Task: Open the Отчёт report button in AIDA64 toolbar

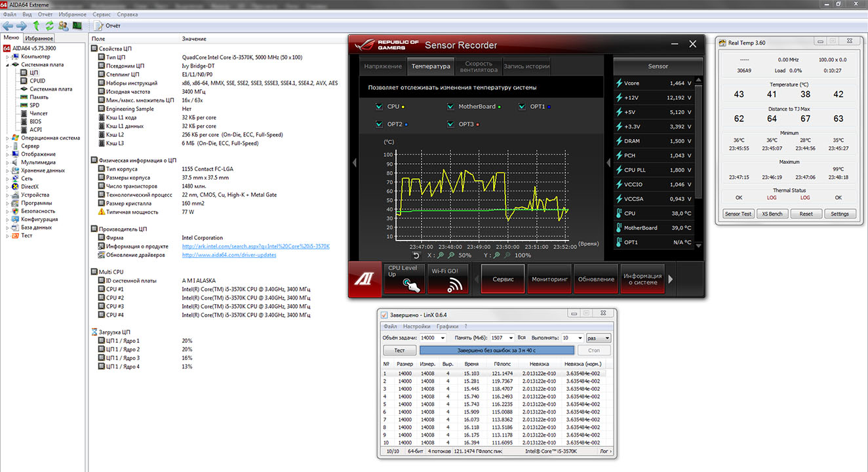Action: (108, 26)
